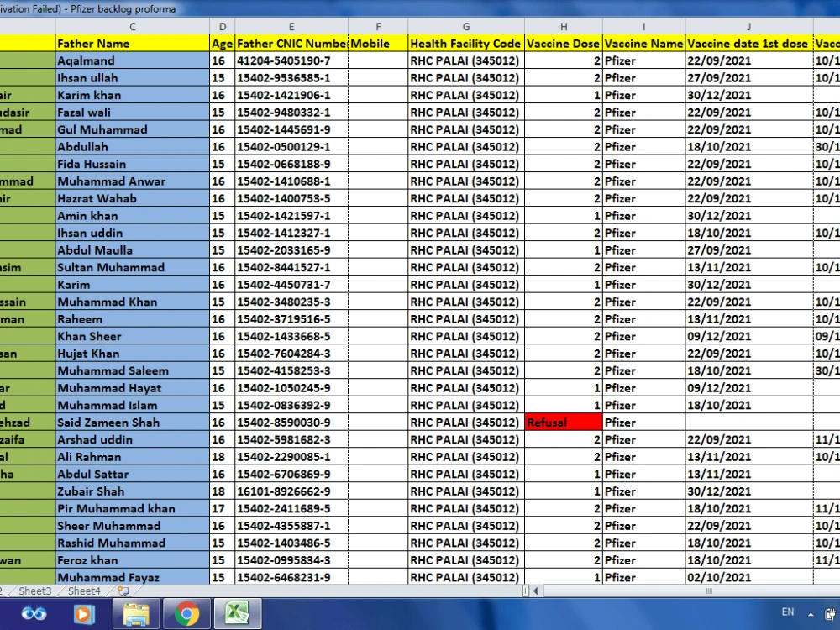Select the cell 'Gul Muhammad'
Viewport: 840px width, 630px height.
[133, 129]
